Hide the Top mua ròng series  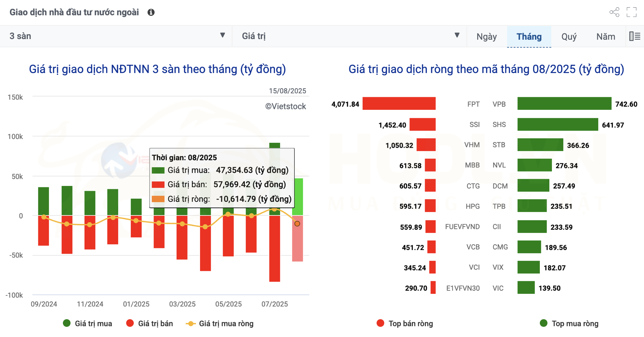click(x=569, y=323)
